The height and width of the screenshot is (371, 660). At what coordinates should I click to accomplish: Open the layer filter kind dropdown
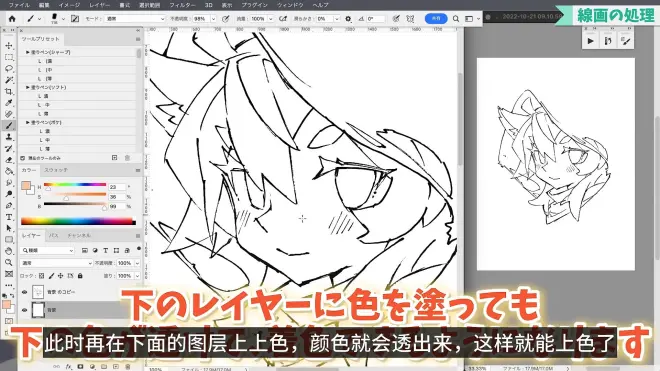point(47,250)
